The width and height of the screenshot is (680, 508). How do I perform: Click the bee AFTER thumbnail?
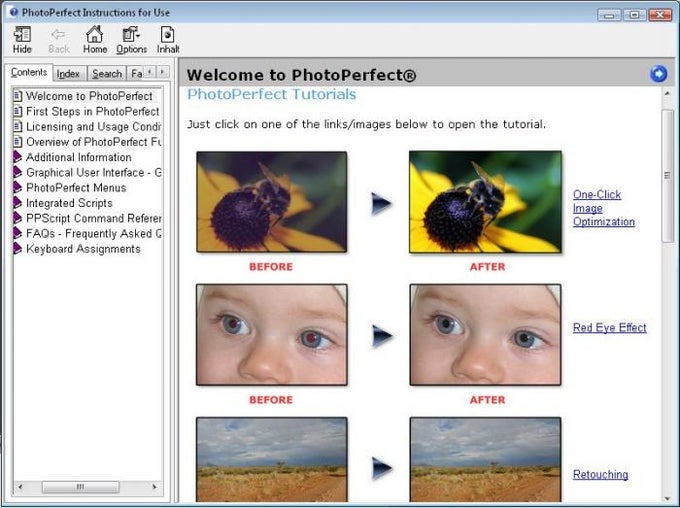pos(485,202)
